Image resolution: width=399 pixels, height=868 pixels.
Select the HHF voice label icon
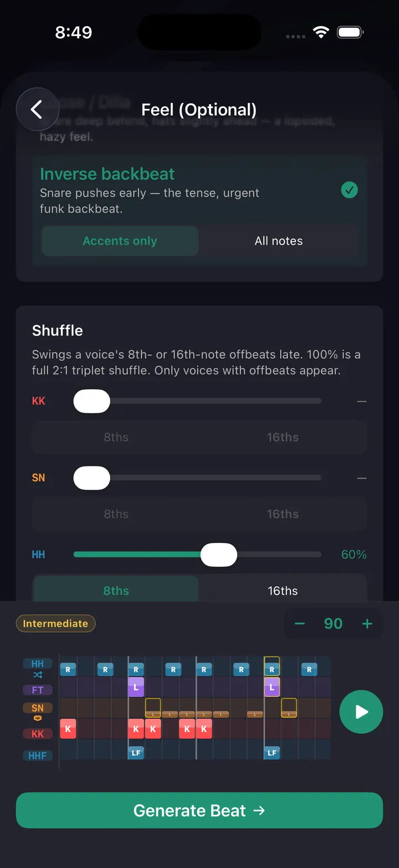[x=37, y=755]
